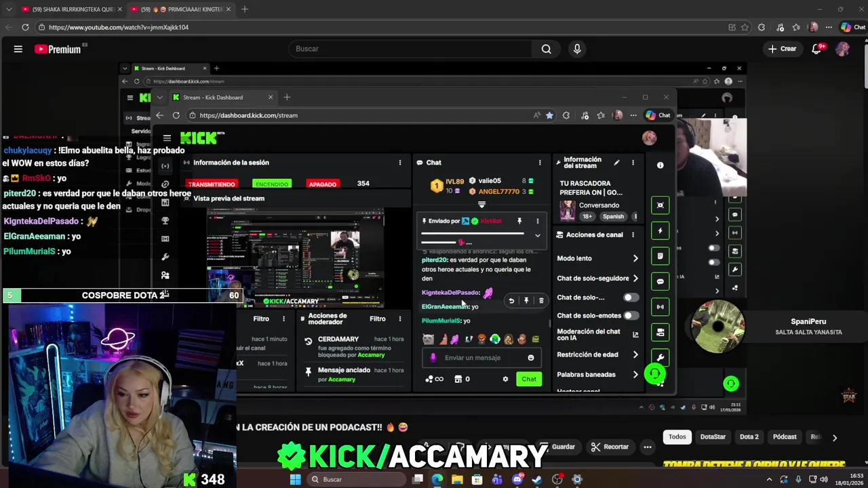This screenshot has width=868, height=488.
Task: Open Chat panel three-dot menu
Action: coord(540,163)
